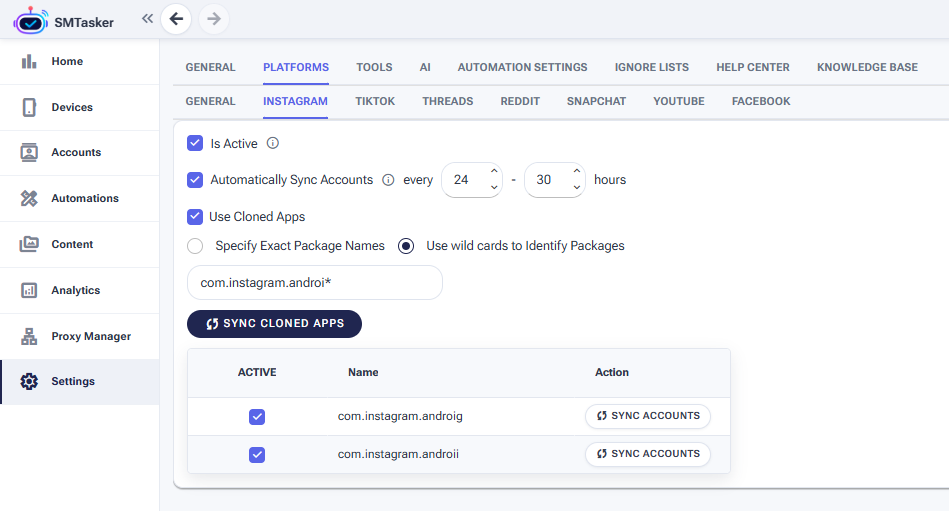
Task: Open the top-level GENERAL tab
Action: tap(210, 67)
